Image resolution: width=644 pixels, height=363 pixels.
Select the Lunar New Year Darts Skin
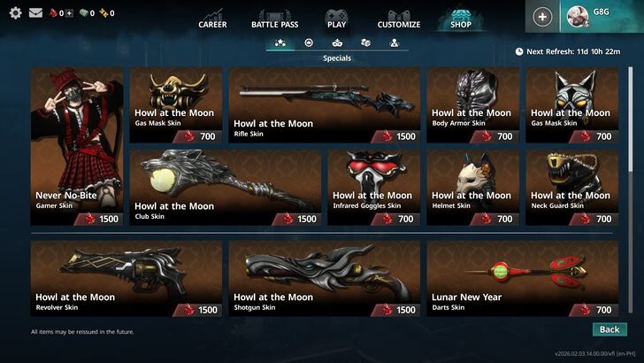click(x=523, y=279)
